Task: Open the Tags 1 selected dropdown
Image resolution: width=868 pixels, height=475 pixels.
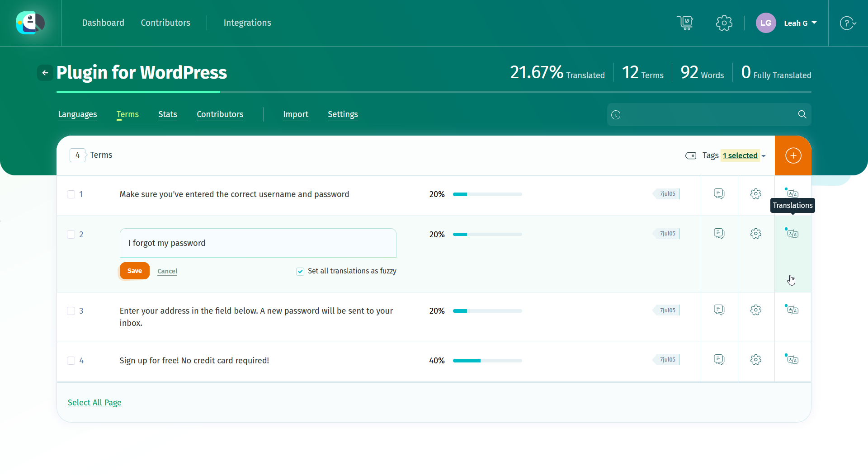Action: [743, 155]
